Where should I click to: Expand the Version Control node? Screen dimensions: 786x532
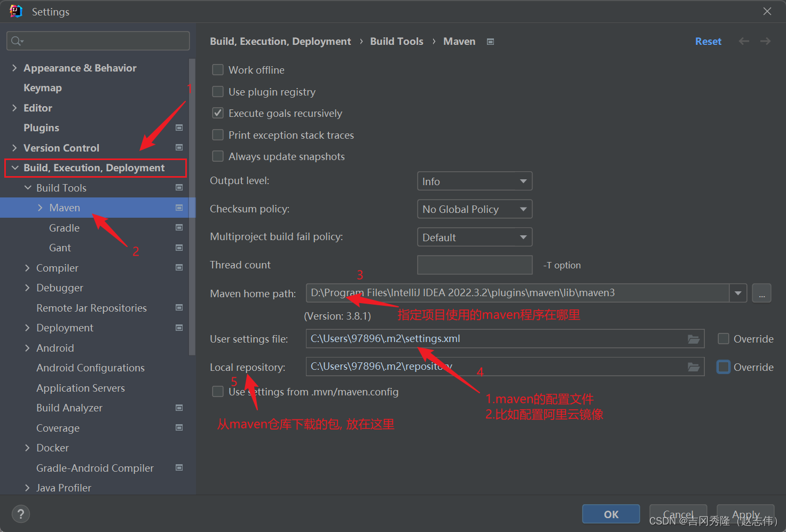coord(14,148)
